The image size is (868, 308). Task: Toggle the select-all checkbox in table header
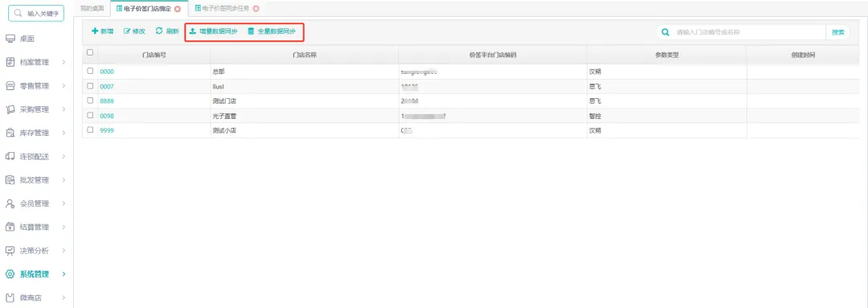click(90, 52)
